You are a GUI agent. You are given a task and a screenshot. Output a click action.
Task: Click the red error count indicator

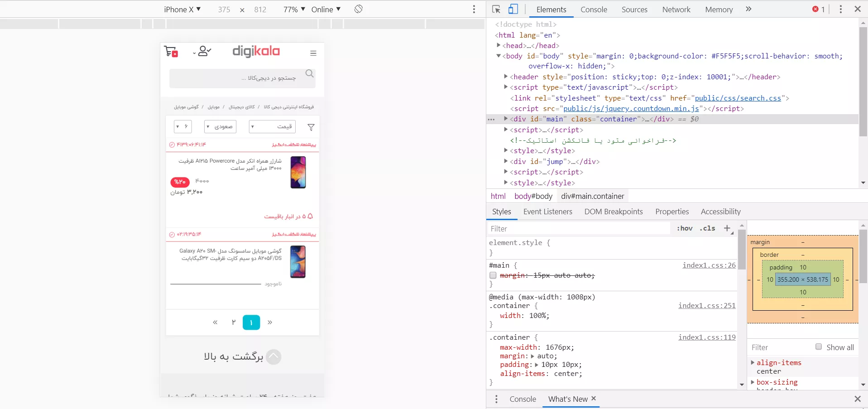click(x=819, y=9)
